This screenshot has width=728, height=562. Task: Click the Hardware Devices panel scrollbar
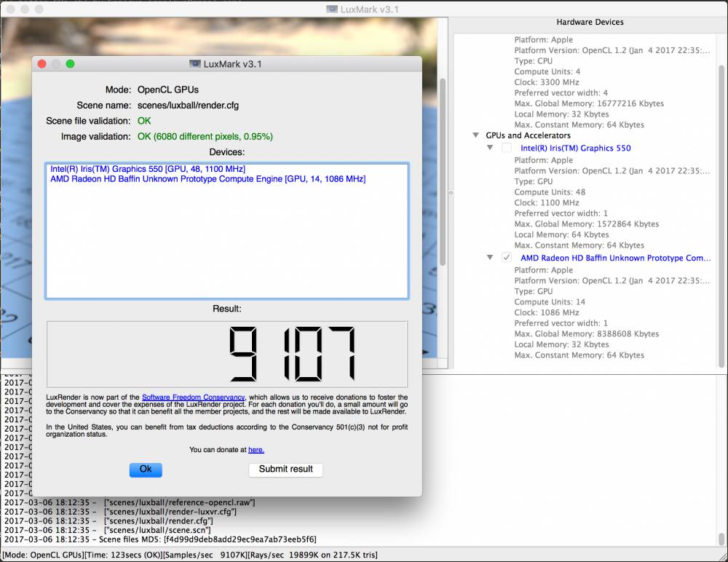tap(721, 216)
